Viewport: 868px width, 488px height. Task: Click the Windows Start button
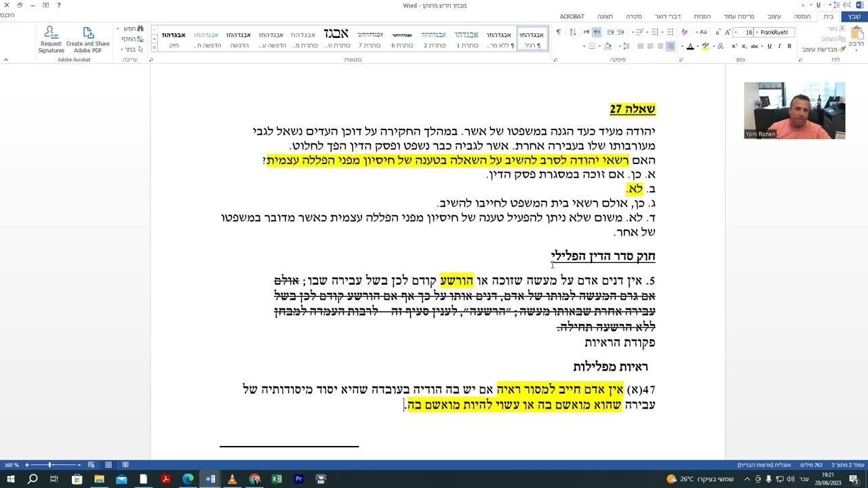click(x=10, y=479)
